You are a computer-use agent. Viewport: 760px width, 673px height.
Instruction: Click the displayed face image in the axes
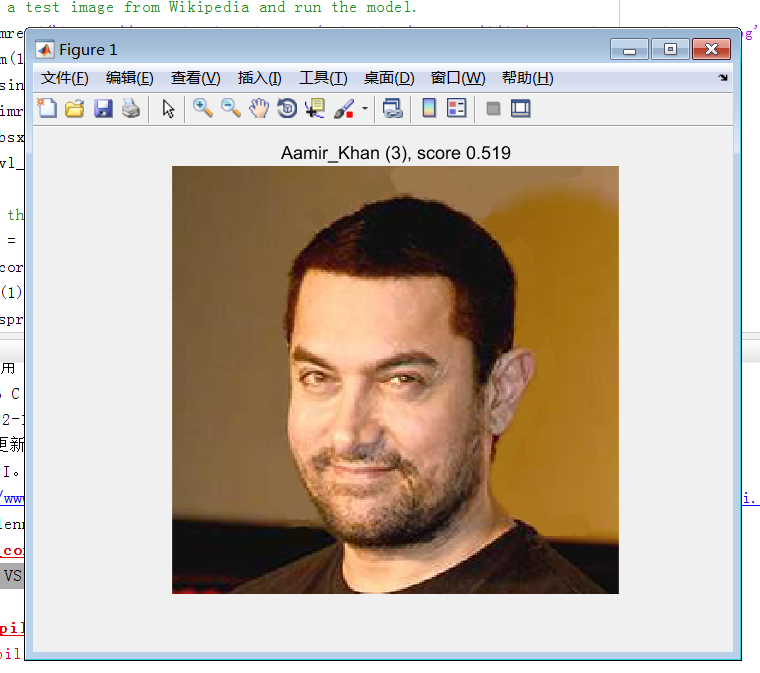395,380
